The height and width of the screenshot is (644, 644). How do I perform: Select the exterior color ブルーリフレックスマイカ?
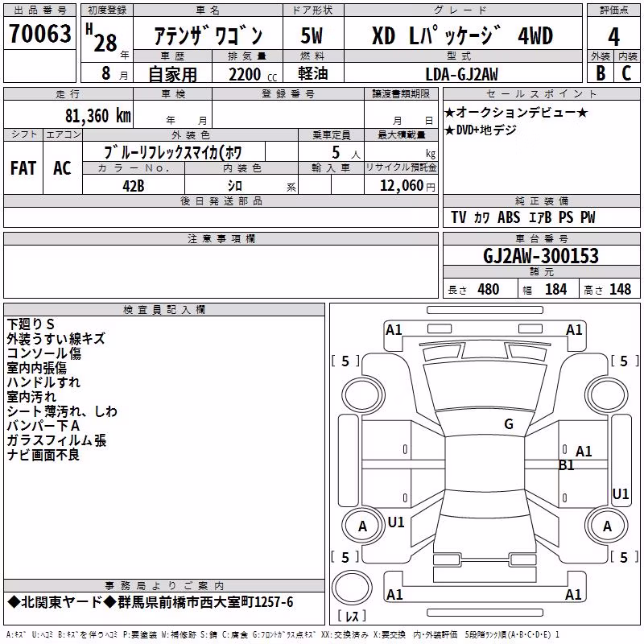(x=172, y=152)
